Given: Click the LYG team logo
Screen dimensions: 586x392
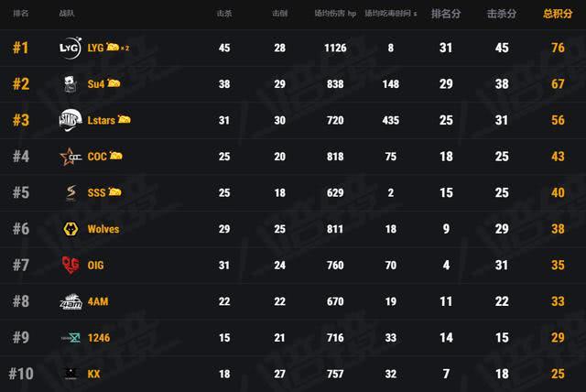Looking at the screenshot, I should pyautogui.click(x=70, y=47).
